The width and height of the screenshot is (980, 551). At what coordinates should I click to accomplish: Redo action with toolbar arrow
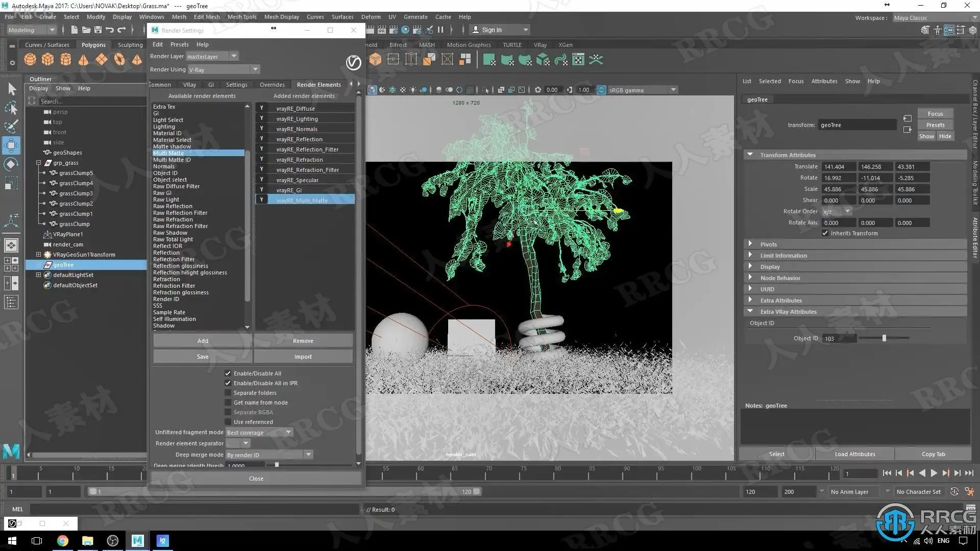point(121,30)
